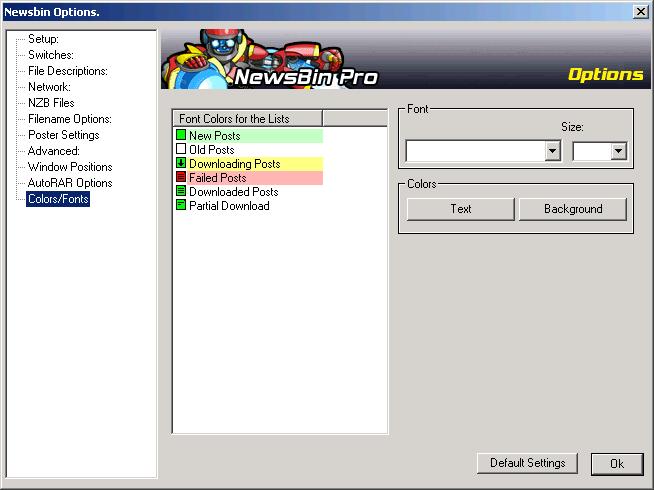This screenshot has height=490, width=654.
Task: Click the red Failed Posts icon
Action: point(181,178)
